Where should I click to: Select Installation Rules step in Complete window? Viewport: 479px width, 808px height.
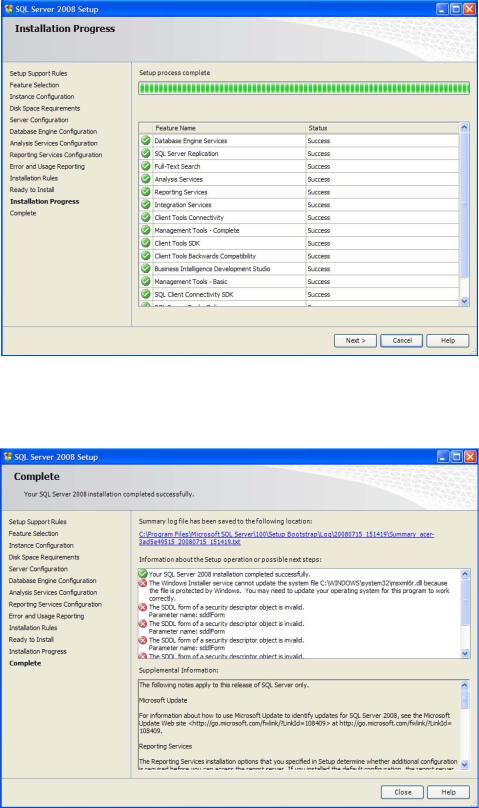coord(33,628)
